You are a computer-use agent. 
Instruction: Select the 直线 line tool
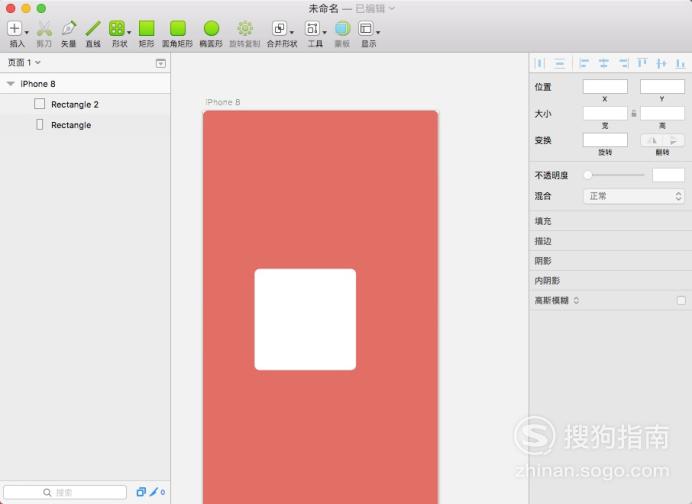tap(93, 28)
